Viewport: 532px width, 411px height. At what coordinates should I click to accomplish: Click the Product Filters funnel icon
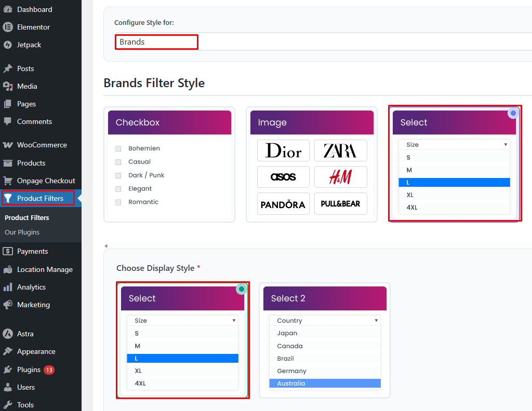8,198
